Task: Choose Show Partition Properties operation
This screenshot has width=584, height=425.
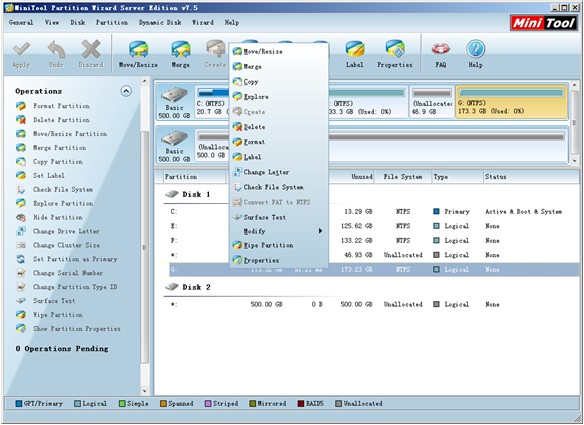Action: tap(68, 329)
